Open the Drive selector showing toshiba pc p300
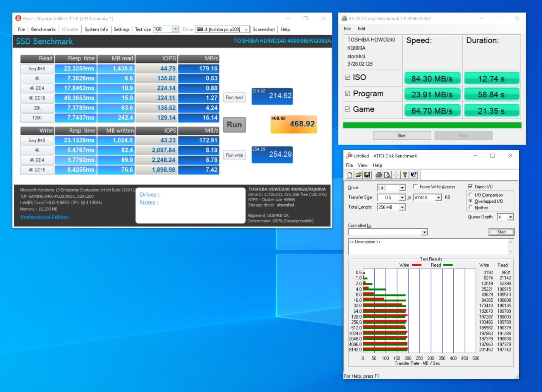 click(x=222, y=29)
